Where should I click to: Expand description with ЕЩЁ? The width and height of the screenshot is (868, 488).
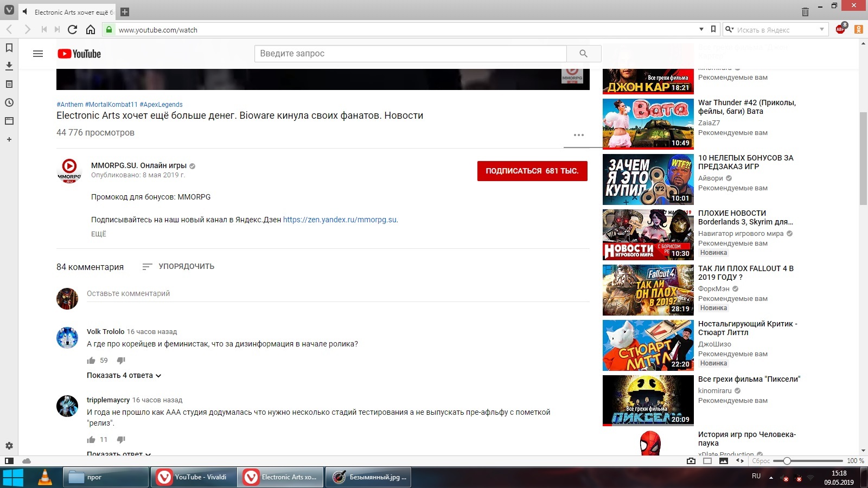(99, 234)
